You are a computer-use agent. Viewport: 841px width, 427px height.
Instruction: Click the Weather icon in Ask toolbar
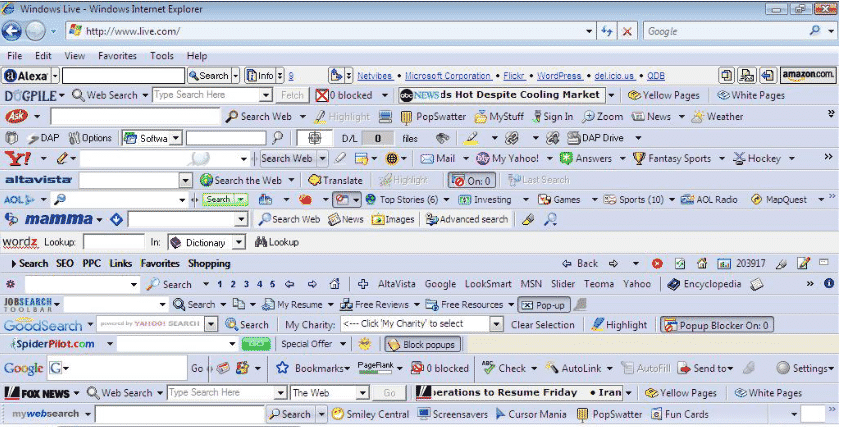(x=718, y=116)
